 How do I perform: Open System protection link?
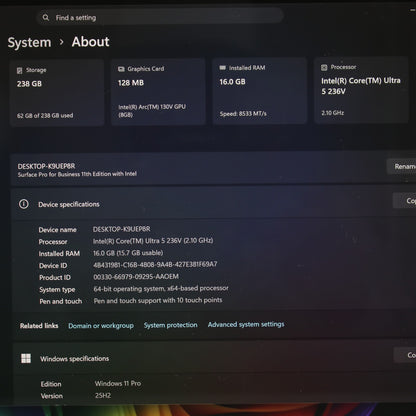tap(171, 325)
